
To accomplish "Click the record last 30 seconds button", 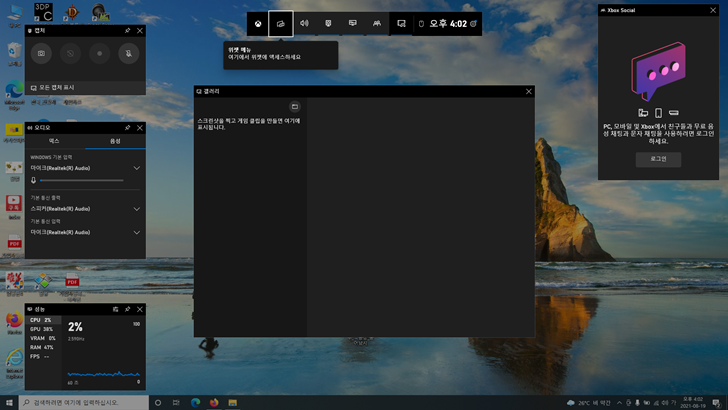I will tap(70, 53).
